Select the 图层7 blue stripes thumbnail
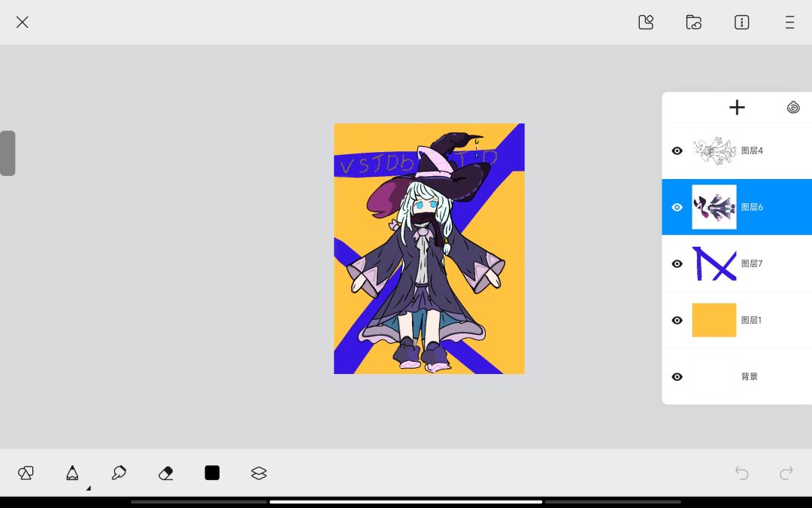 (714, 263)
